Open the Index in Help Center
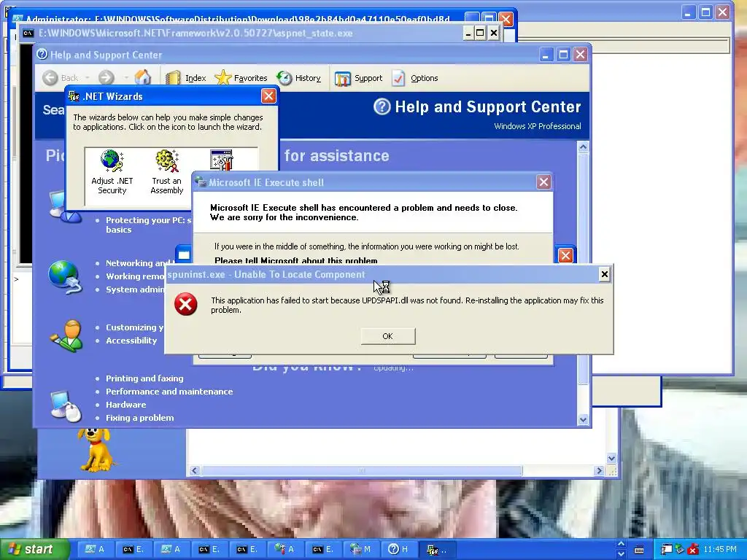747x560 pixels. click(x=186, y=78)
